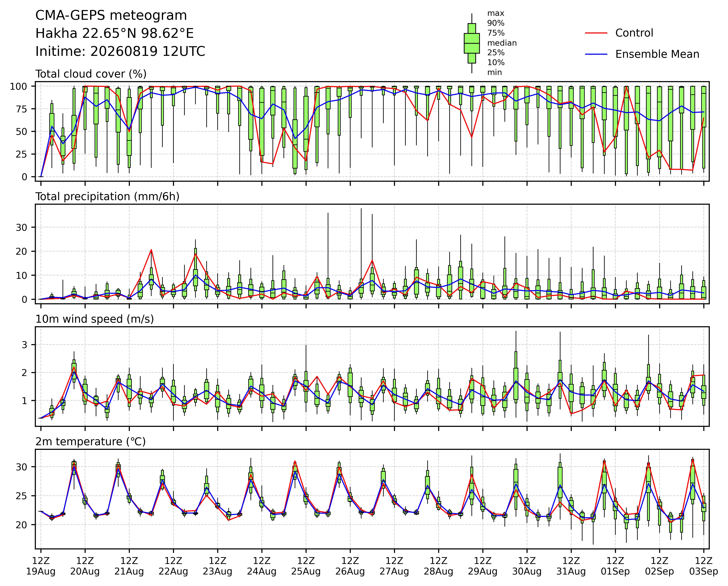Click the 2m temperature panel title
This screenshot has width=728, height=586.
click(90, 442)
